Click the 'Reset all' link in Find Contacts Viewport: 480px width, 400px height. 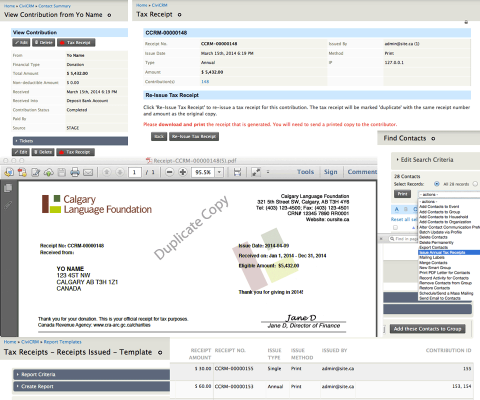[404, 219]
